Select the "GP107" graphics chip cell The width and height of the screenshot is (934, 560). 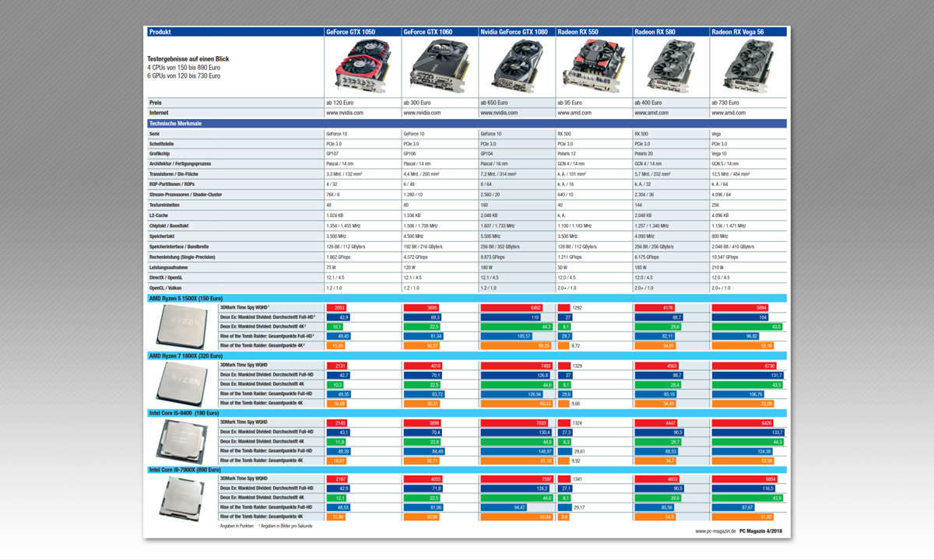pos(363,154)
